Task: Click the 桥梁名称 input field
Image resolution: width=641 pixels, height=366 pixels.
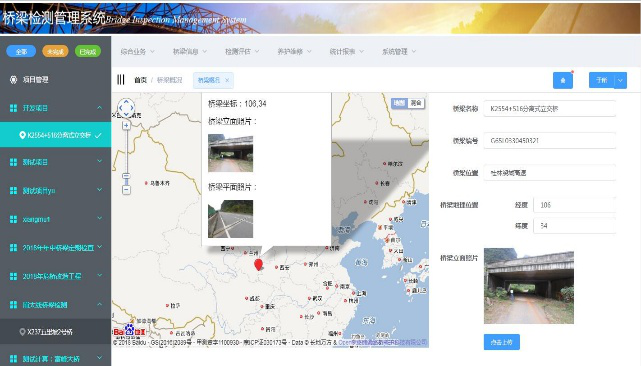Action: point(549,109)
